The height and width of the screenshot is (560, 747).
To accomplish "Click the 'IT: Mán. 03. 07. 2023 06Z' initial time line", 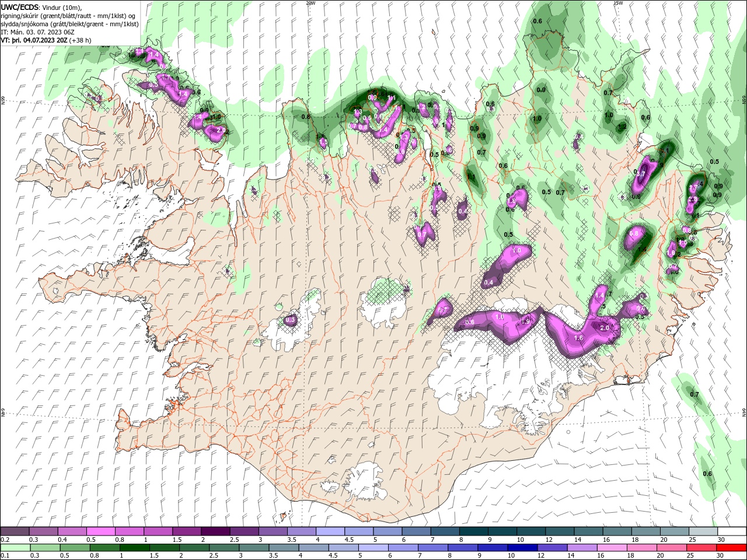I will coord(36,32).
